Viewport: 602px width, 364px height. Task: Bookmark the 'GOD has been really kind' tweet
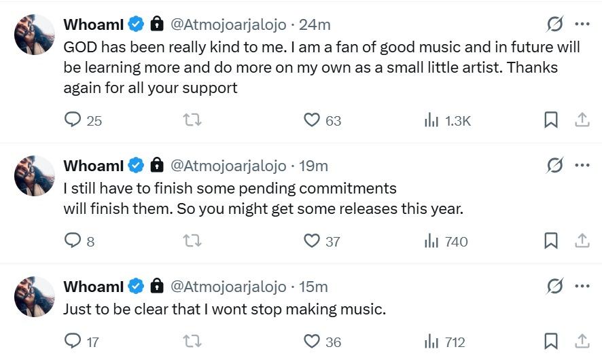[x=551, y=120]
